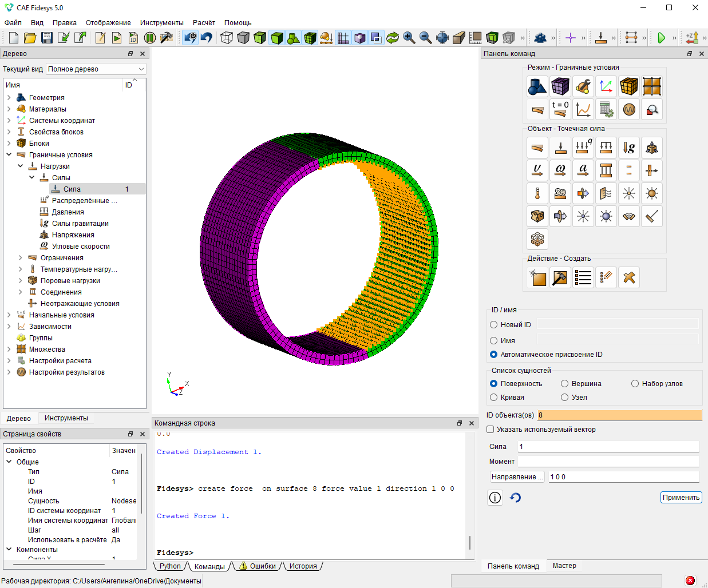Select the 'Кривая' radio button

(494, 398)
